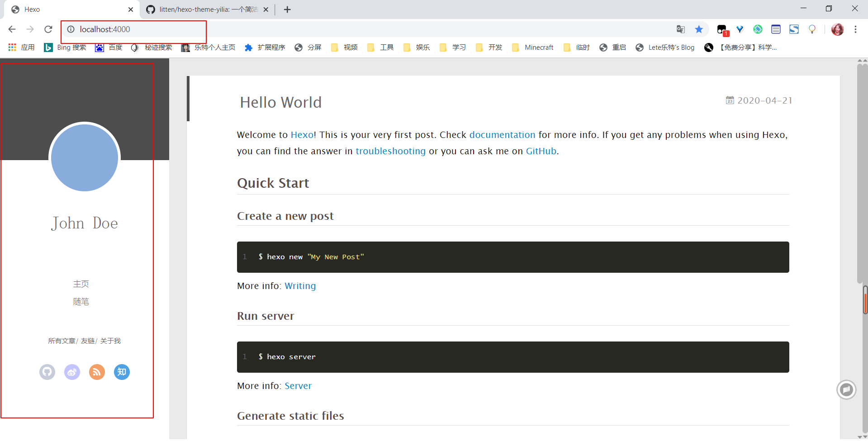Open the Weibo social icon in sidebar

(x=72, y=372)
